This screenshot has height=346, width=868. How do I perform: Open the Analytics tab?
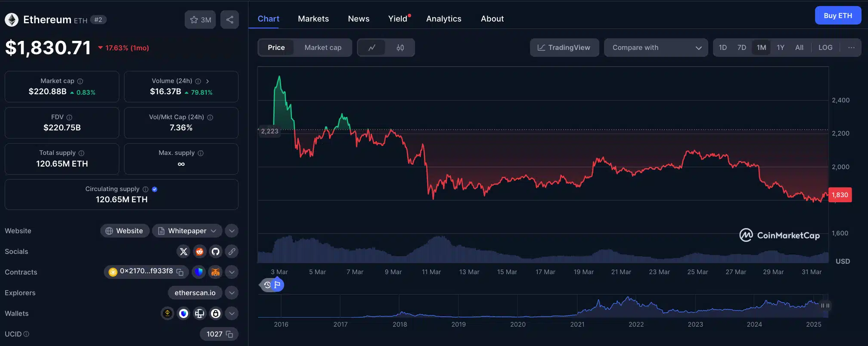[443, 19]
